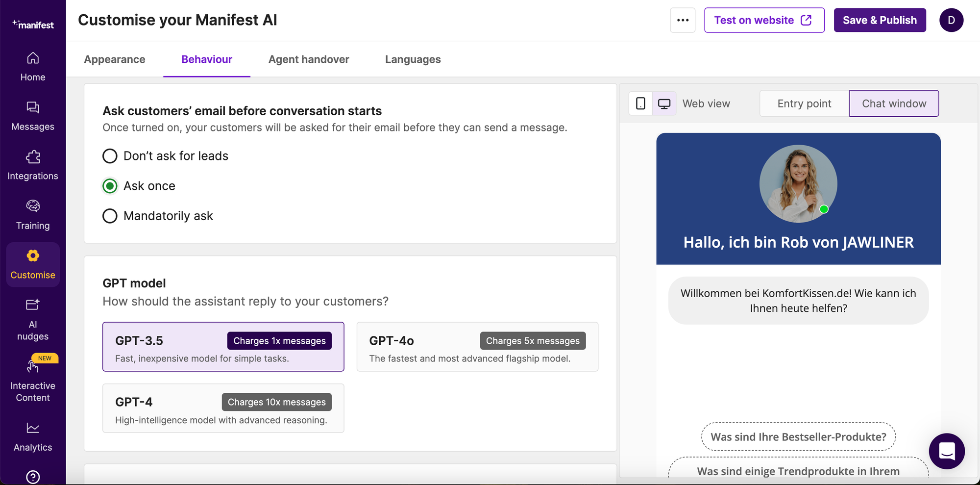Click the Charges 1x messages badge

[279, 341]
